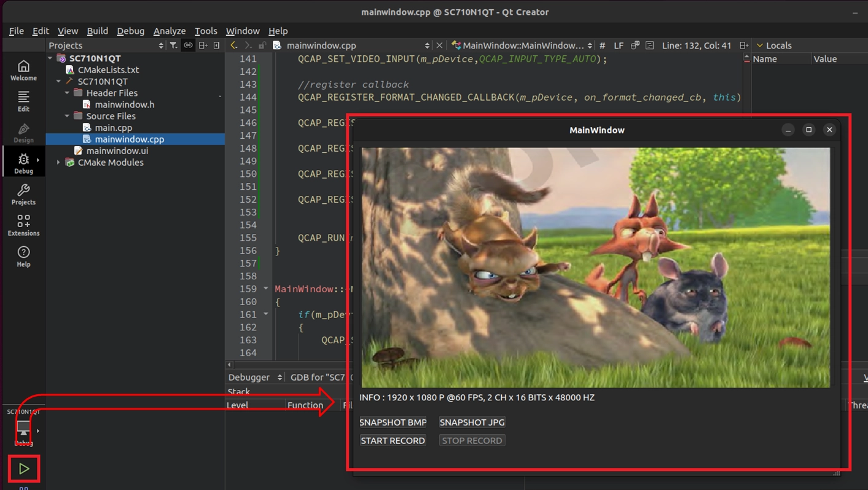Go back in editor navigation history
Screen dimensions: 868x490
(233, 45)
